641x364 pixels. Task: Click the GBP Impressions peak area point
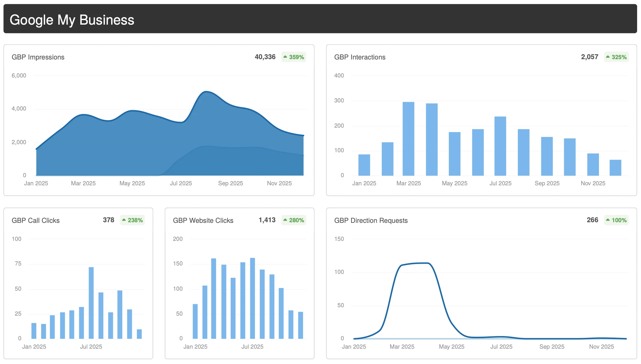(x=206, y=92)
